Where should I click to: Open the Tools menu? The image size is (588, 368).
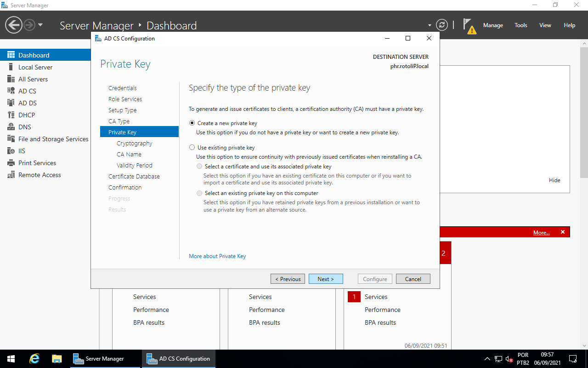tap(520, 25)
